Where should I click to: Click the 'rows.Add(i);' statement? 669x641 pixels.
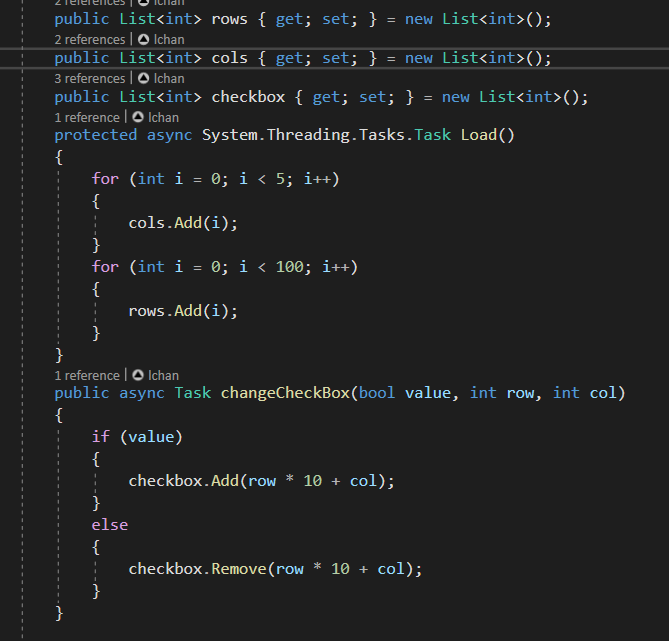coord(183,311)
